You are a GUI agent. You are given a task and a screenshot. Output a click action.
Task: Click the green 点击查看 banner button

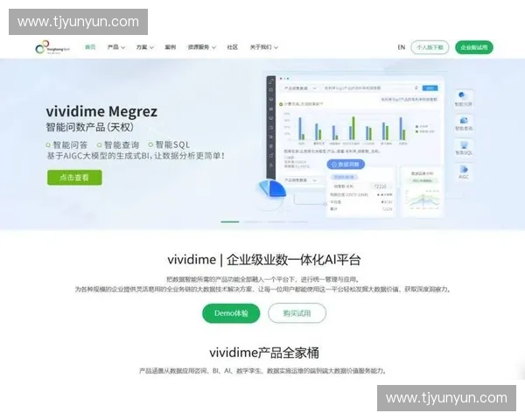coord(74,177)
